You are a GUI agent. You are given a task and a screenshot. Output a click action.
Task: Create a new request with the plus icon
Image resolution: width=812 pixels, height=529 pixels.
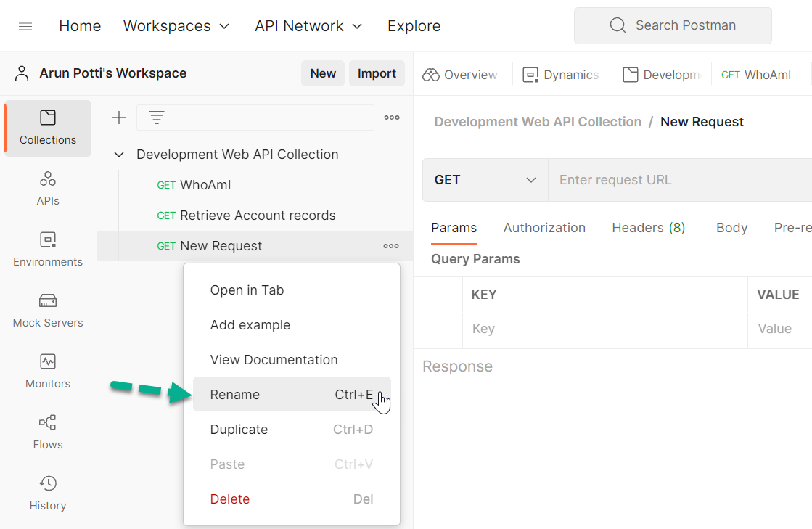pos(118,117)
